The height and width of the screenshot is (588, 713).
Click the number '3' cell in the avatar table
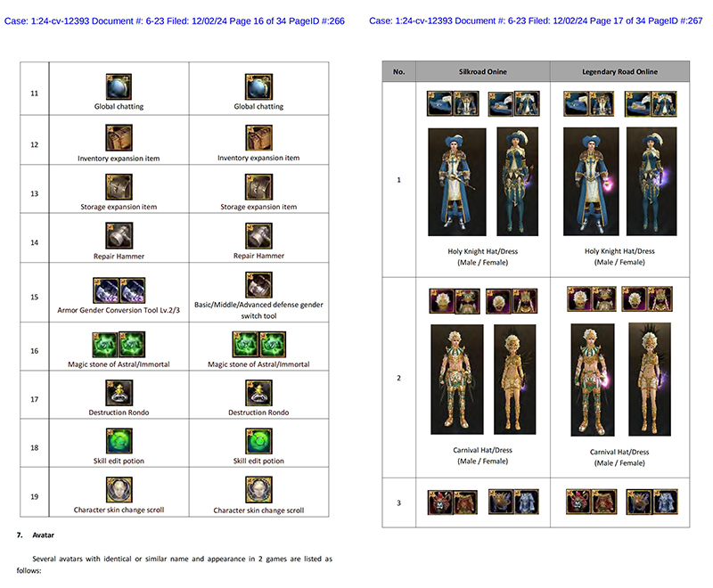398,503
